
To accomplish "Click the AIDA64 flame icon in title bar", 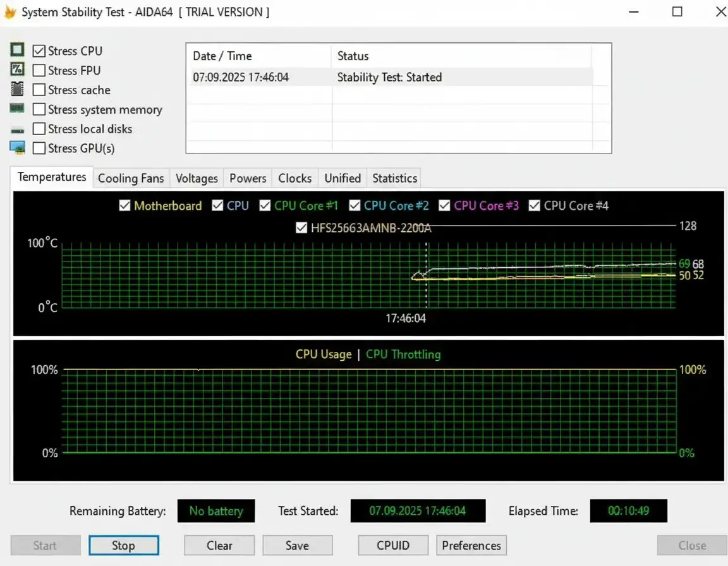I will [9, 11].
